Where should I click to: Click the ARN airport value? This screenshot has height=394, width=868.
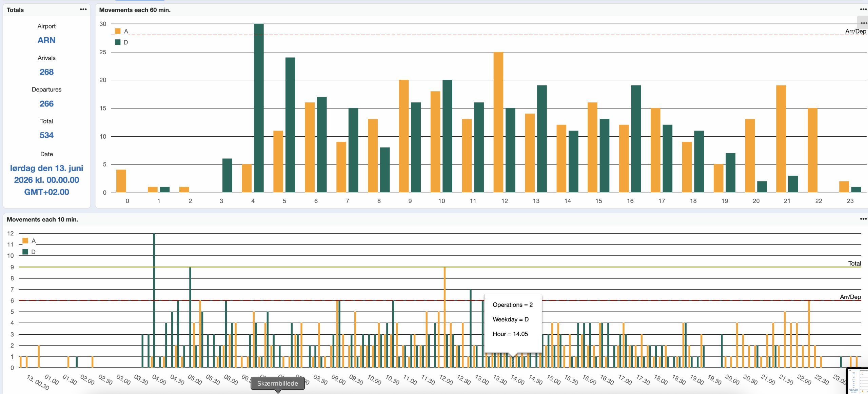point(46,40)
